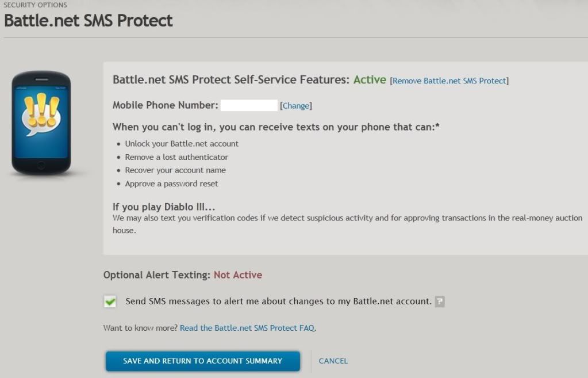
Task: Click the blanked-out mobile phone number field
Action: click(249, 105)
